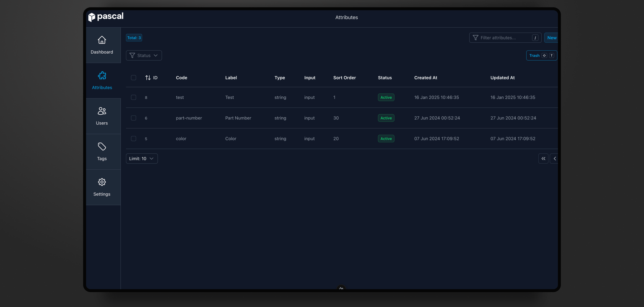Toggle the select-all checkbox in header
The height and width of the screenshot is (307, 644).
pos(133,78)
